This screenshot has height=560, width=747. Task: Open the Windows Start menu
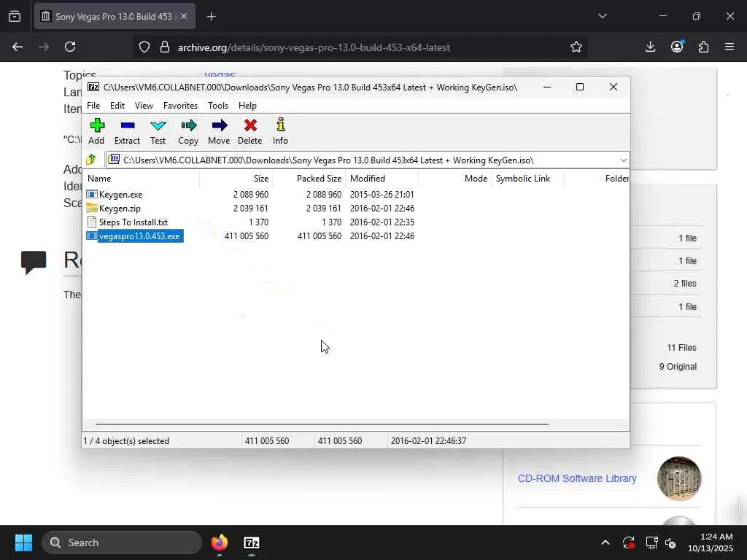23,542
